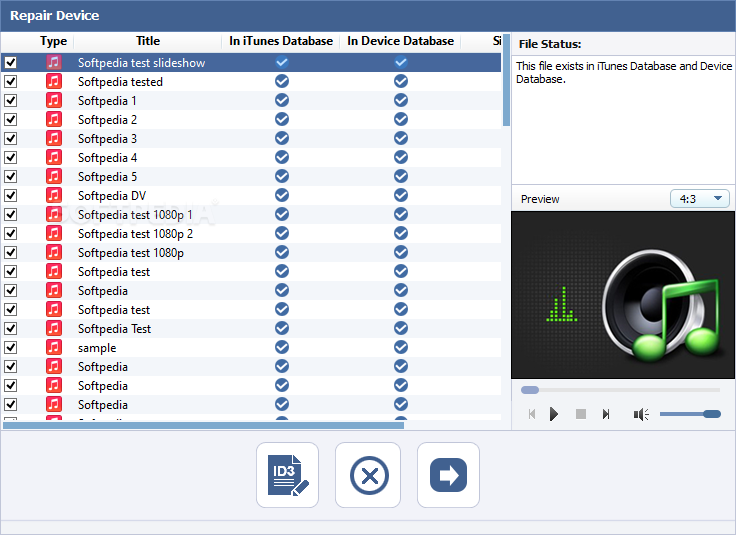Click the cancel X button
736x535 pixels.
368,475
